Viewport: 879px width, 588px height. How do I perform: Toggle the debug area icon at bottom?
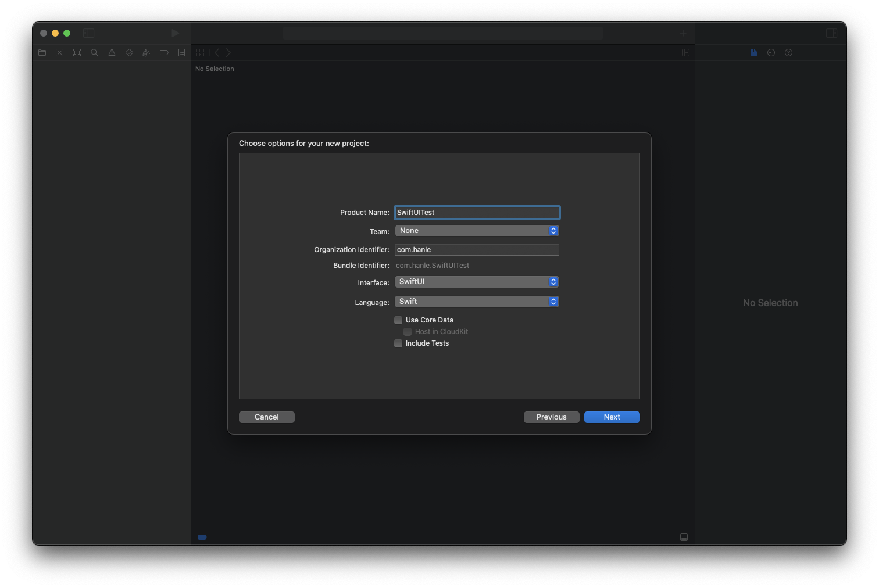684,537
